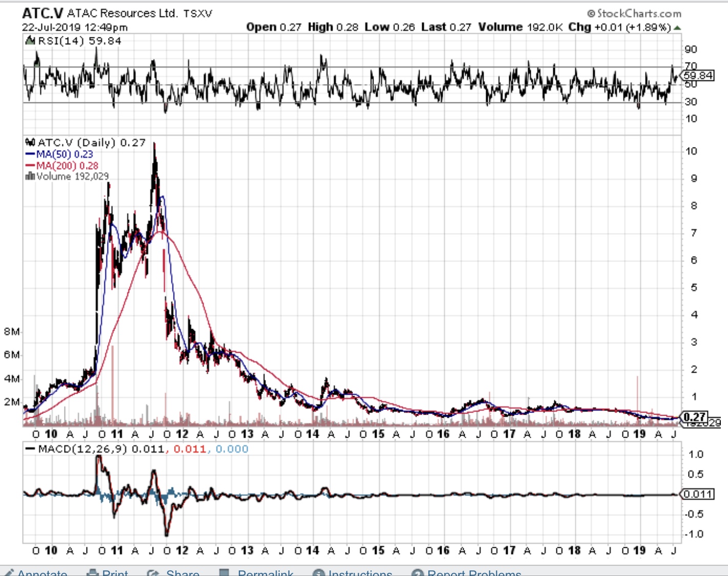Click the 0.011 MACD axis value tag

coord(698,494)
